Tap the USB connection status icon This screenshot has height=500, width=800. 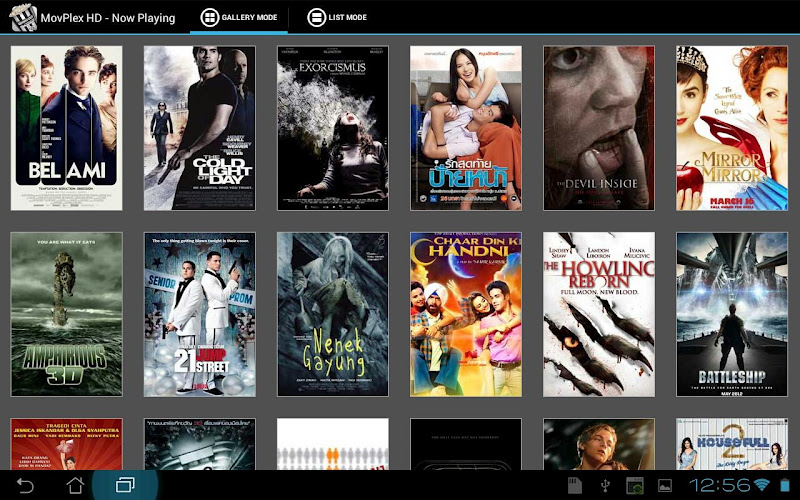(605, 486)
